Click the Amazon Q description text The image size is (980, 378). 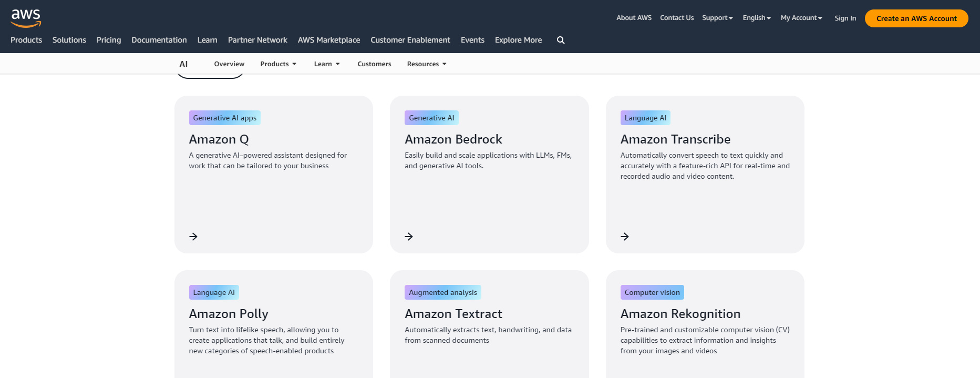click(268, 160)
